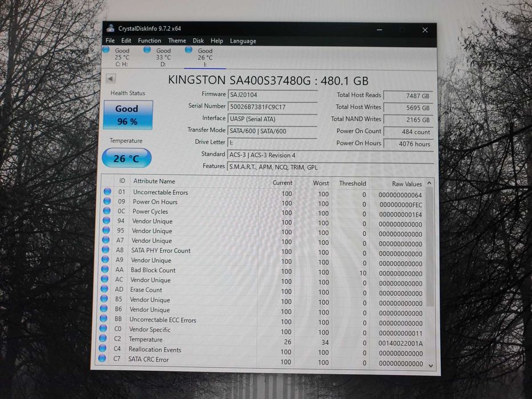Click the Features field value
The height and width of the screenshot is (399, 532).
coord(330,167)
